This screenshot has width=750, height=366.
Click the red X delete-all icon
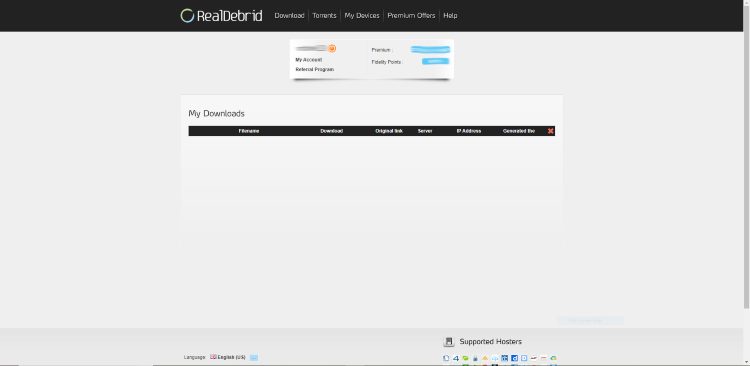click(551, 131)
